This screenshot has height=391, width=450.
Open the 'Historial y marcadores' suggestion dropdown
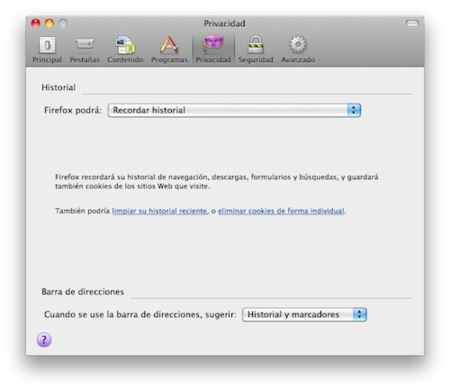(304, 315)
